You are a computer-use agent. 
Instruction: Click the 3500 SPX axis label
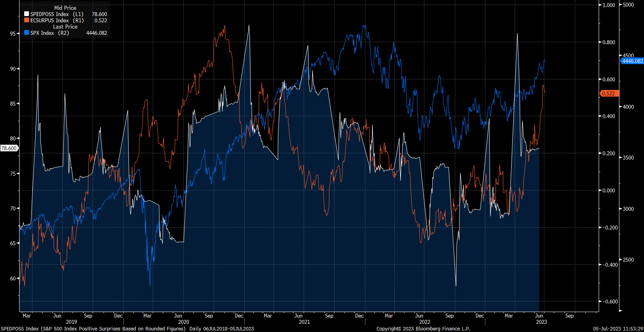(628, 158)
